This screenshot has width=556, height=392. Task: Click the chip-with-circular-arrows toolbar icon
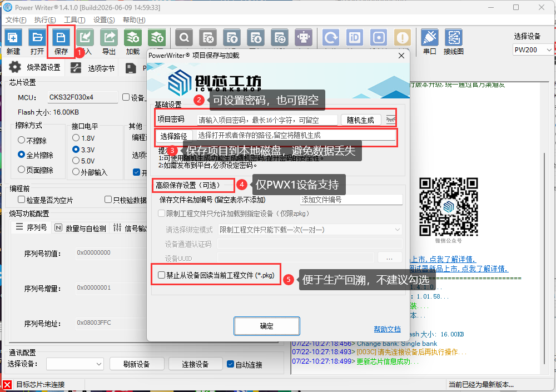click(x=280, y=38)
